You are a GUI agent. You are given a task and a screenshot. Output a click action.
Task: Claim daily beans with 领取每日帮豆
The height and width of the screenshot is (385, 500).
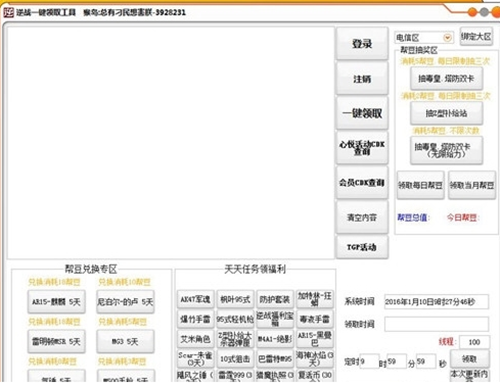click(420, 185)
